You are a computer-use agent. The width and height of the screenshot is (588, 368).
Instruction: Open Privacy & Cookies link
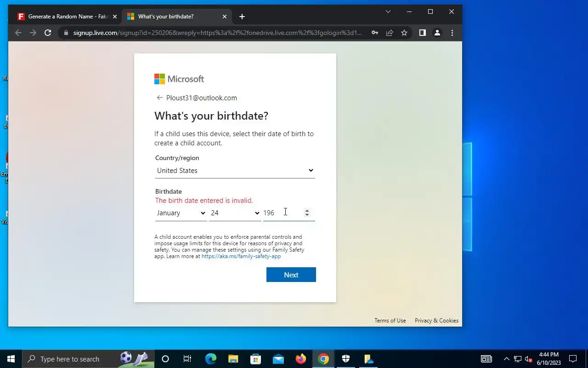click(x=436, y=321)
